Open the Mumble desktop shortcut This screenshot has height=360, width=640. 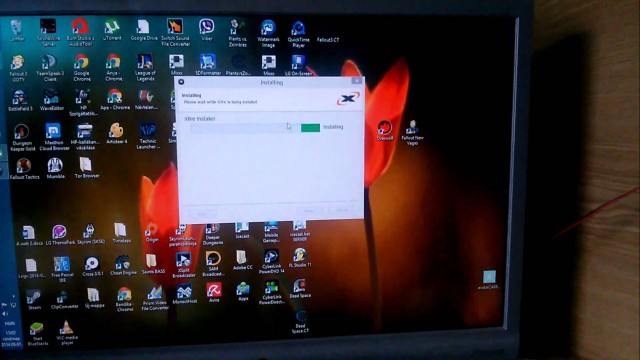(x=55, y=168)
